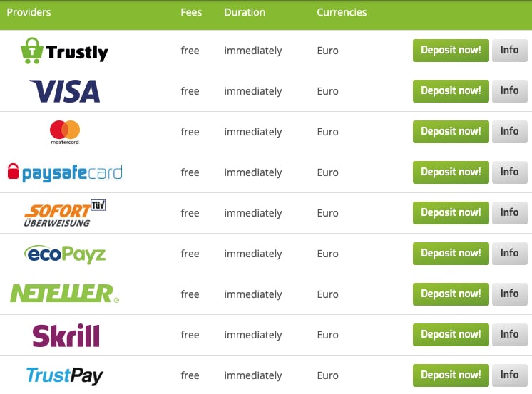Click the SOFORT Überweisung logo
Viewport: 532px width, 394px height.
[x=65, y=213]
